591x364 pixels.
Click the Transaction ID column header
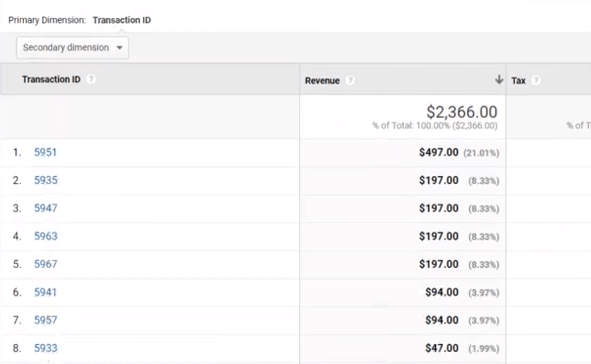(x=51, y=79)
